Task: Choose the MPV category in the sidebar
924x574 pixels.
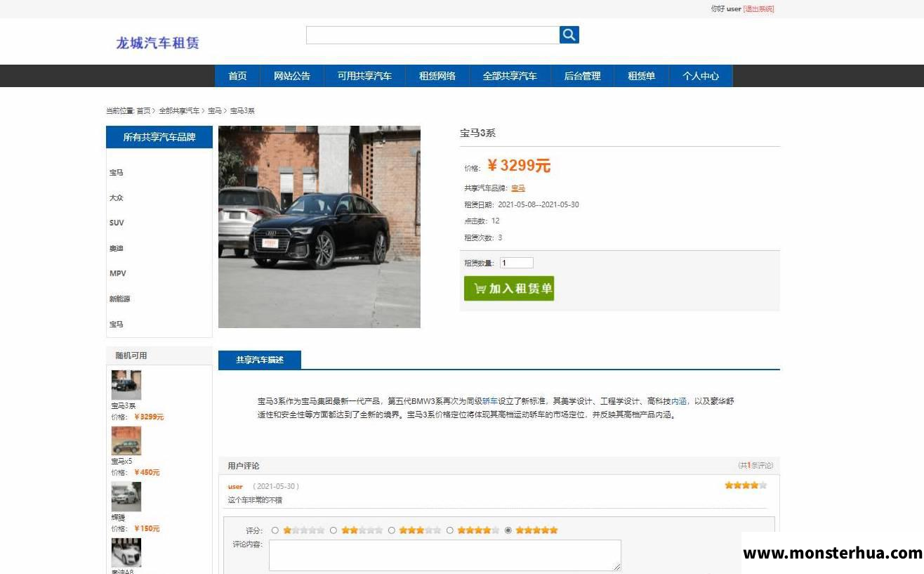Action: [x=117, y=273]
